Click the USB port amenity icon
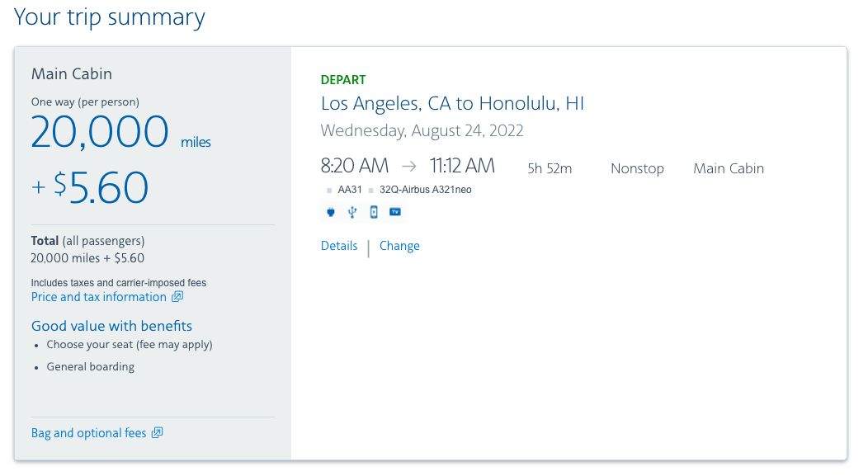868x476 pixels. pyautogui.click(x=352, y=212)
